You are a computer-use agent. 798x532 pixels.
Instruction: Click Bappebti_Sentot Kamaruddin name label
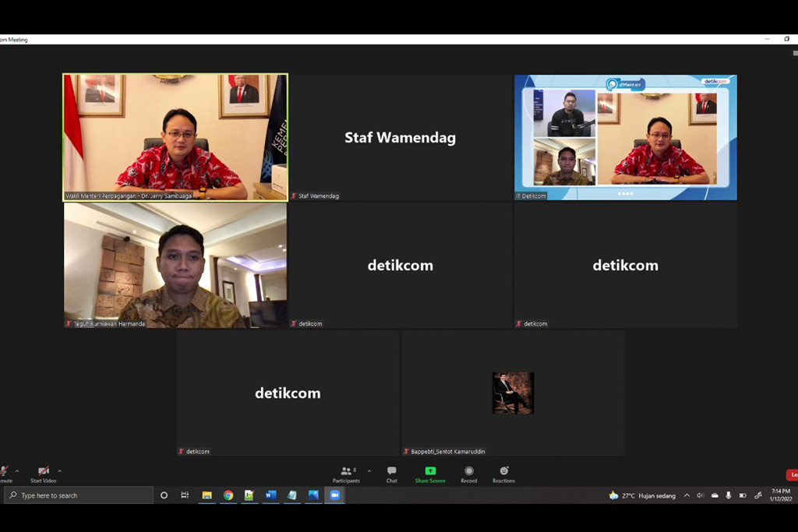coord(448,451)
